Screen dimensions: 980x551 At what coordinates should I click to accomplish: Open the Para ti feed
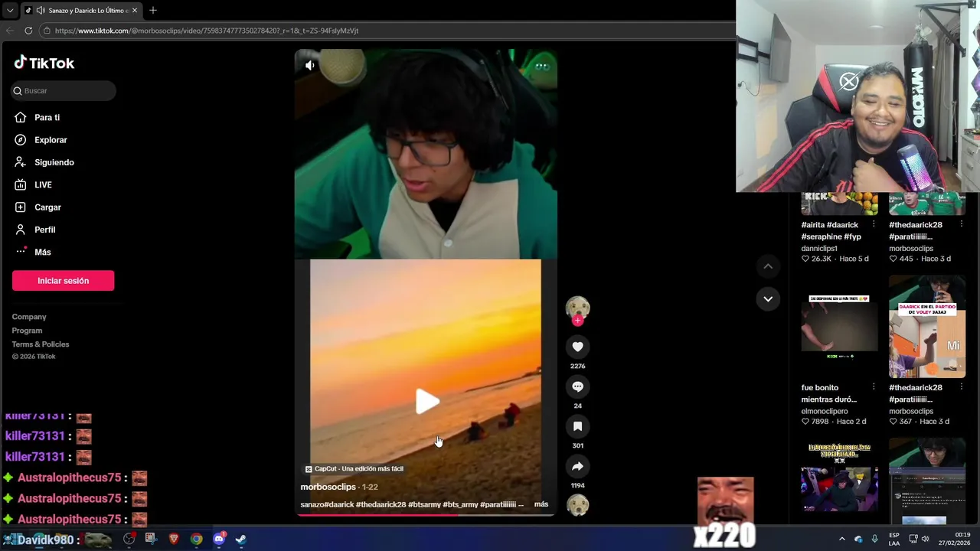click(47, 117)
